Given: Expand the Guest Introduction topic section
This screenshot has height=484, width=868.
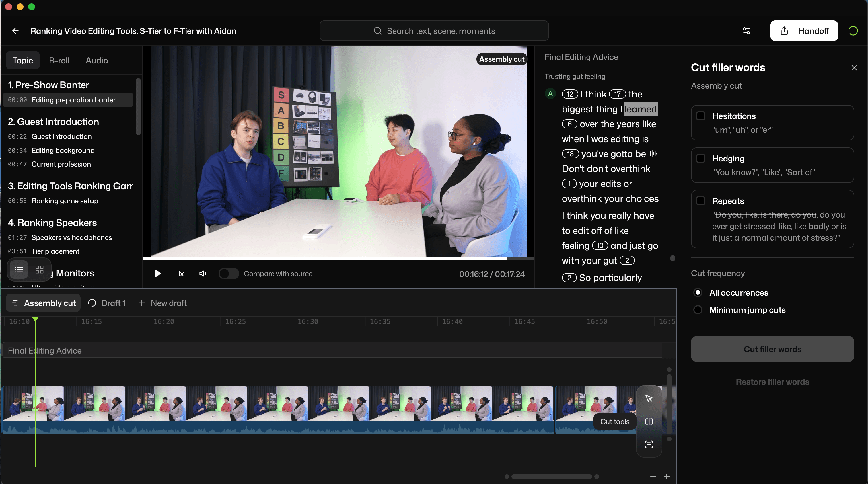Looking at the screenshot, I should (53, 122).
